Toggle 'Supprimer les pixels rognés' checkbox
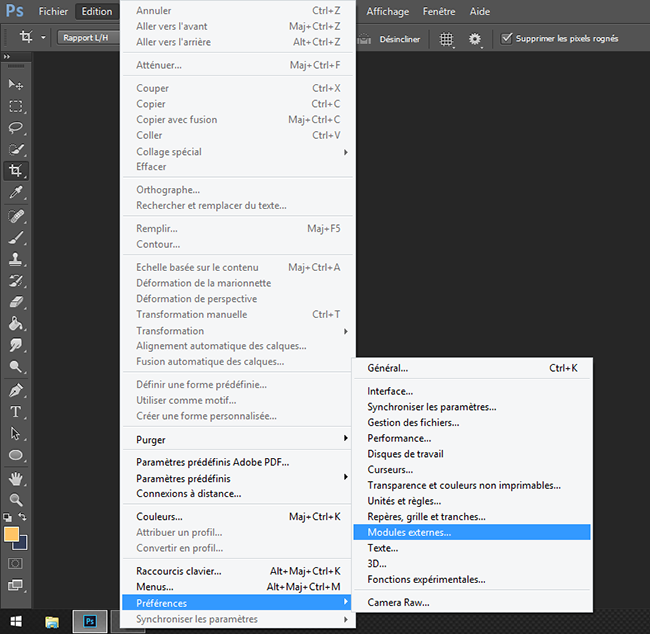This screenshot has height=634, width=650. (507, 38)
